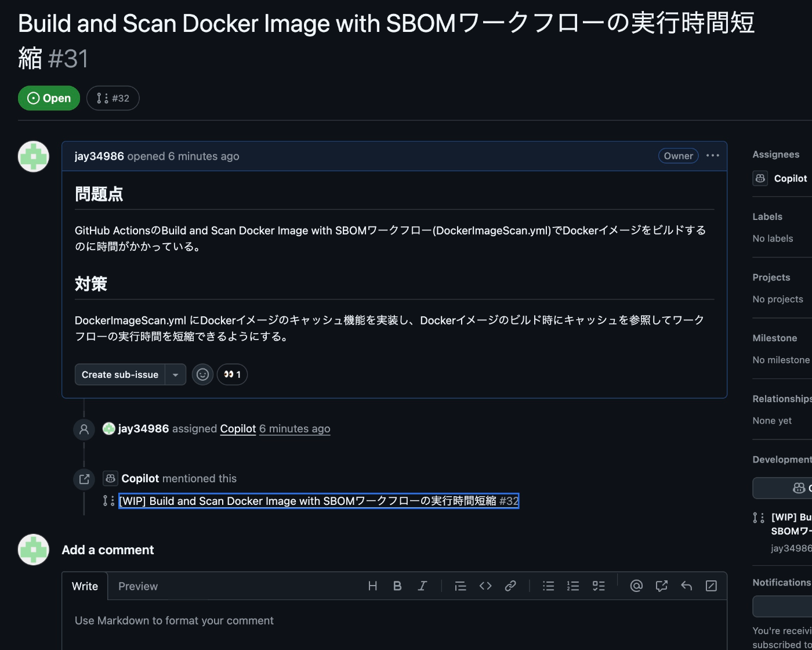The height and width of the screenshot is (650, 812).
Task: Click the avatar beside Add a comment
Action: [x=34, y=549]
